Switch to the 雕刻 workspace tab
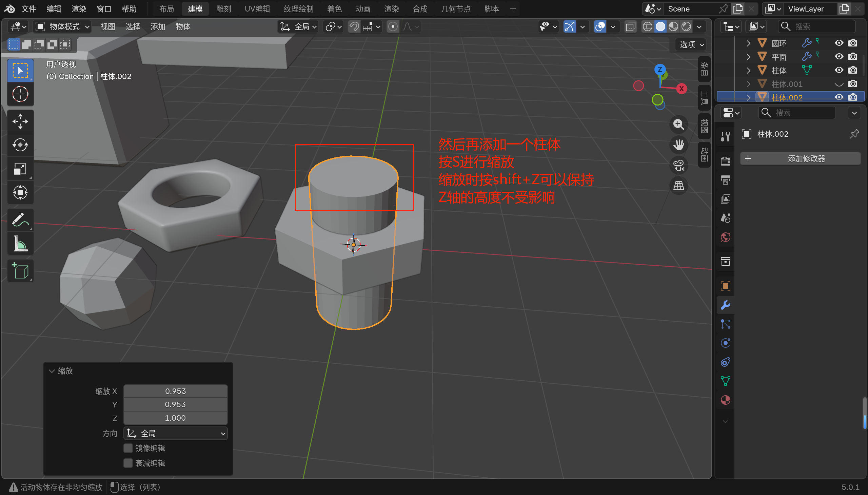The image size is (868, 495). coord(223,9)
